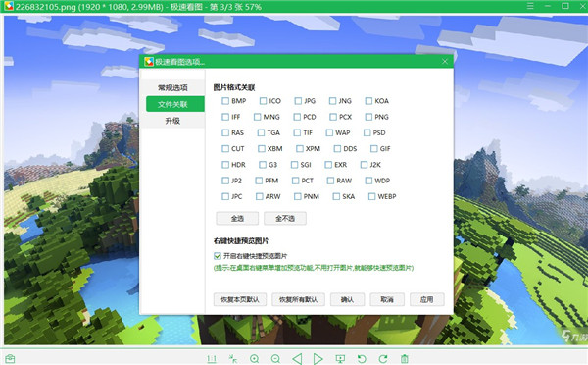Cancel with the 取消 button

tap(387, 299)
